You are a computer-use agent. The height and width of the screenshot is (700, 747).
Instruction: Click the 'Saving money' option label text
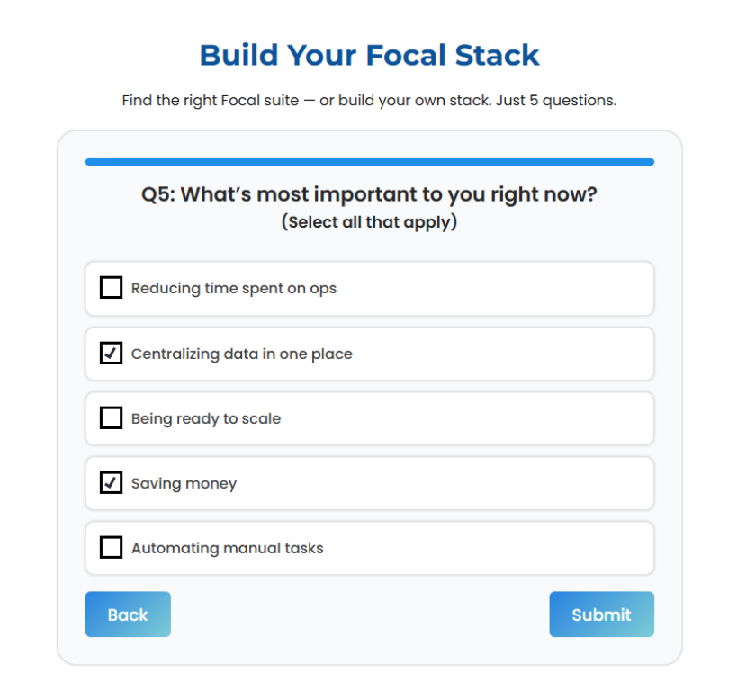pos(184,483)
